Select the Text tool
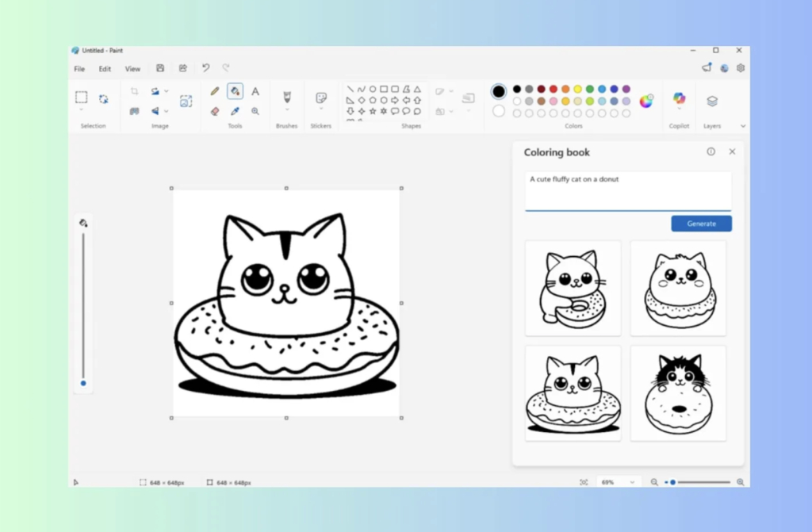 click(x=255, y=91)
